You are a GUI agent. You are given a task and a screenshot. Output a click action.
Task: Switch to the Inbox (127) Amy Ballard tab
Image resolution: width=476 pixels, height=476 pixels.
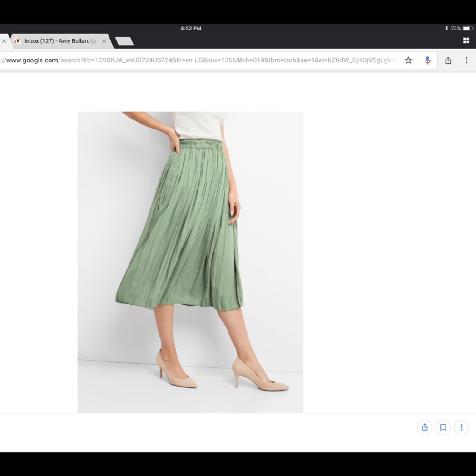tap(59, 41)
